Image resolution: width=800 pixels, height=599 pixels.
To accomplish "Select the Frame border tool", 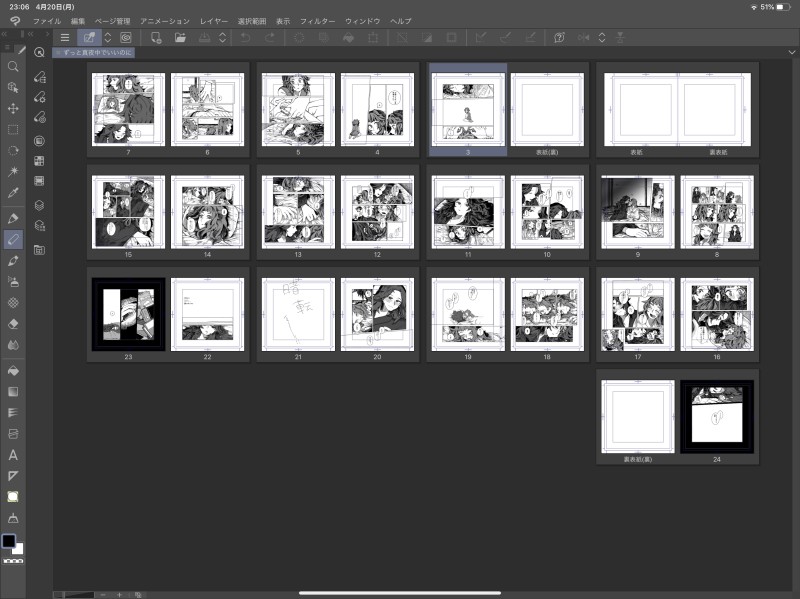I will click(x=13, y=434).
